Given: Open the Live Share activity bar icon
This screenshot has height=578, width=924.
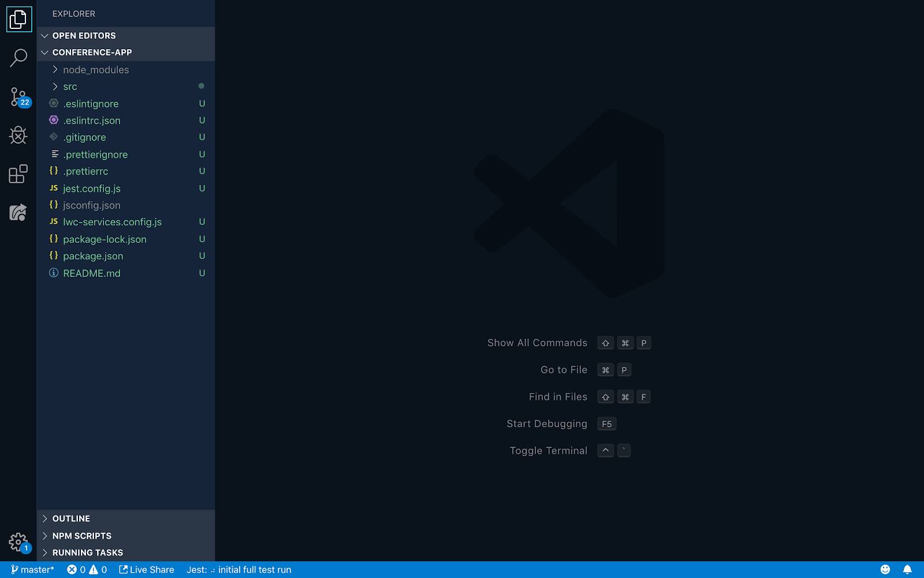Looking at the screenshot, I should pyautogui.click(x=18, y=213).
